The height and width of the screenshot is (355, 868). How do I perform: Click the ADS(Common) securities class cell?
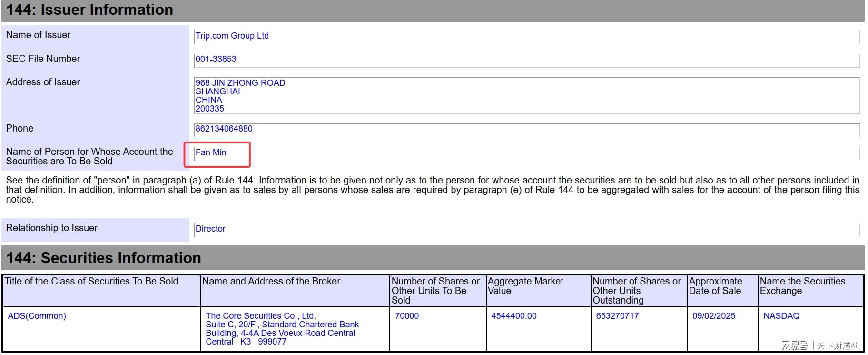pos(37,316)
